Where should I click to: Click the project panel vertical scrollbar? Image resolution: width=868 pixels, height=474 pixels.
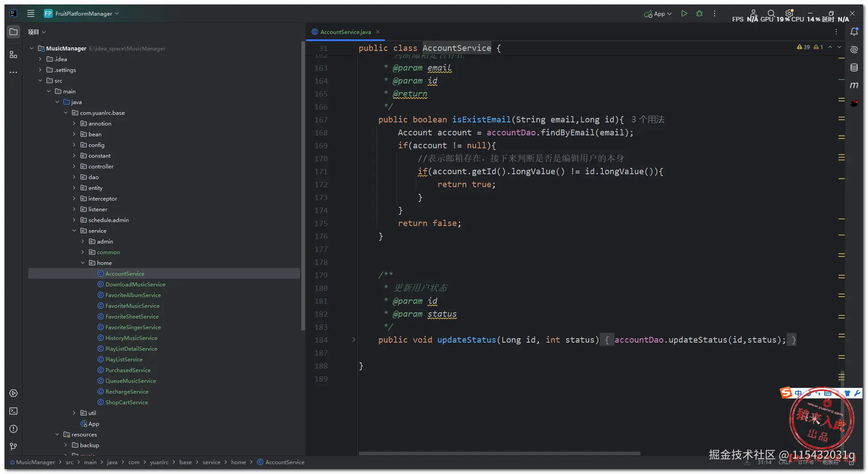(x=303, y=186)
